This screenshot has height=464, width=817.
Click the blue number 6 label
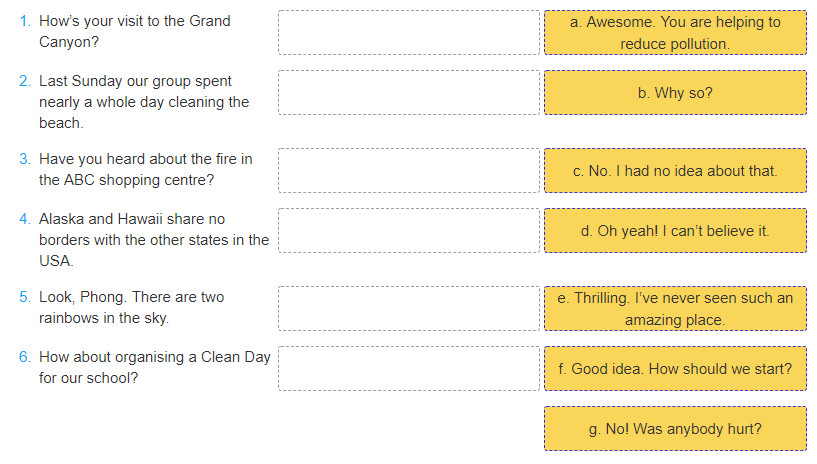pyautogui.click(x=24, y=357)
